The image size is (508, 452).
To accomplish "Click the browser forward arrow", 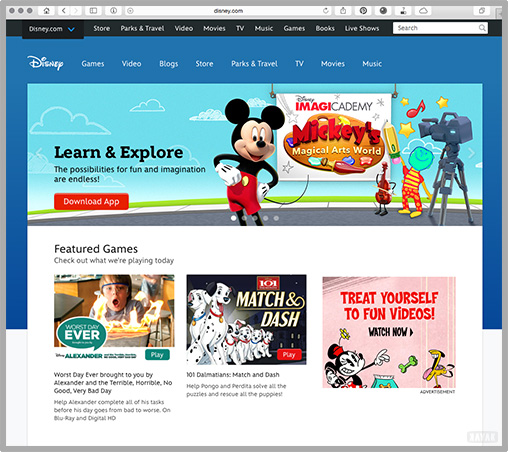I will [x=76, y=11].
